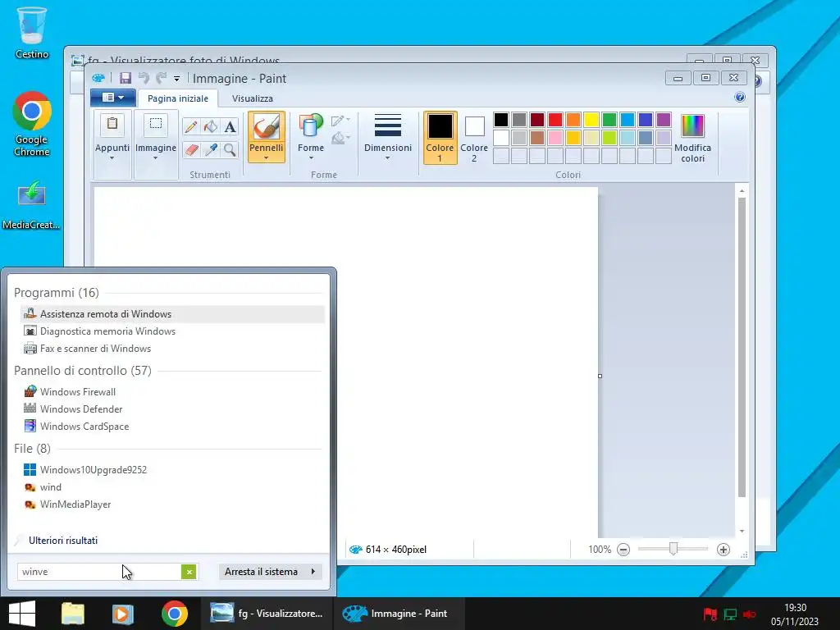Switch to fg - Visualizzatore taskbar button
The image size is (840, 630).
click(267, 614)
